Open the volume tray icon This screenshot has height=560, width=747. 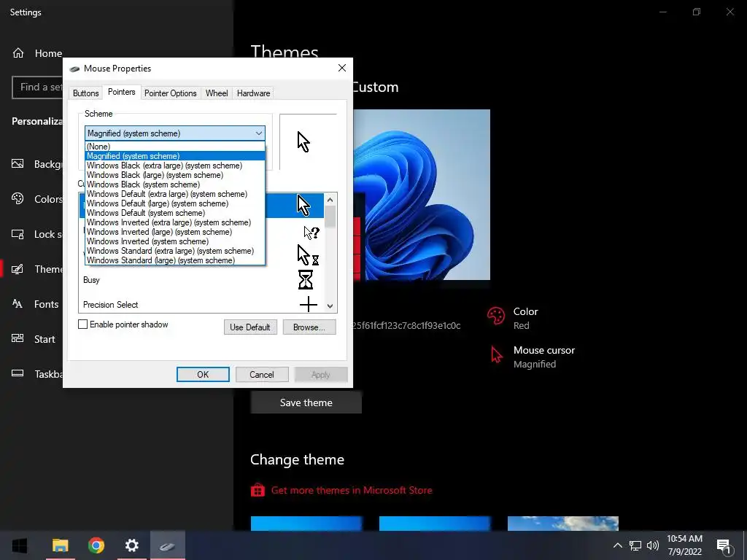(653, 545)
